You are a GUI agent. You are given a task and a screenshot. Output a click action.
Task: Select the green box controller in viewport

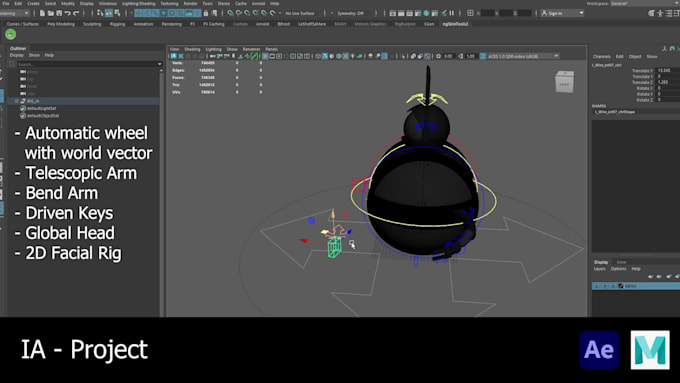pos(334,248)
